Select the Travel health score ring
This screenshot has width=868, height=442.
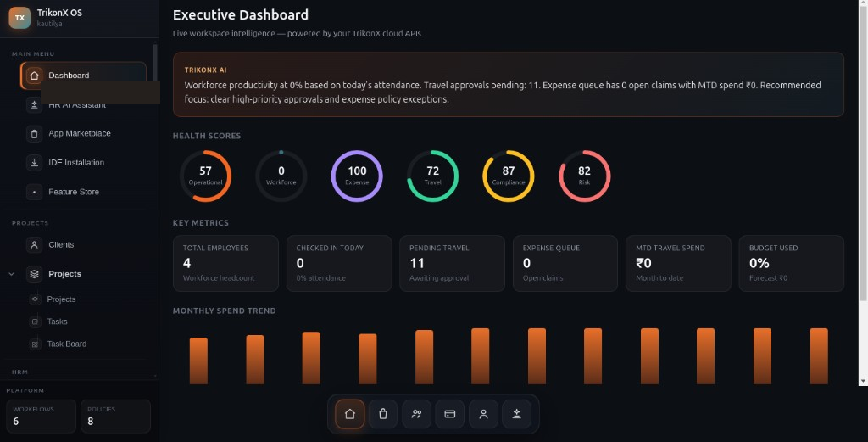[x=433, y=176]
